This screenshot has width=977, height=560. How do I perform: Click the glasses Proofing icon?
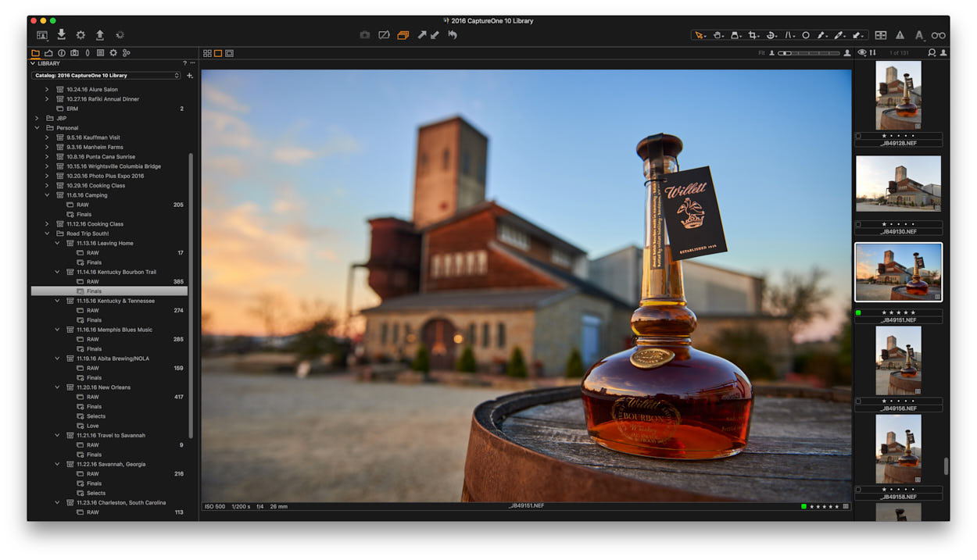(x=939, y=35)
